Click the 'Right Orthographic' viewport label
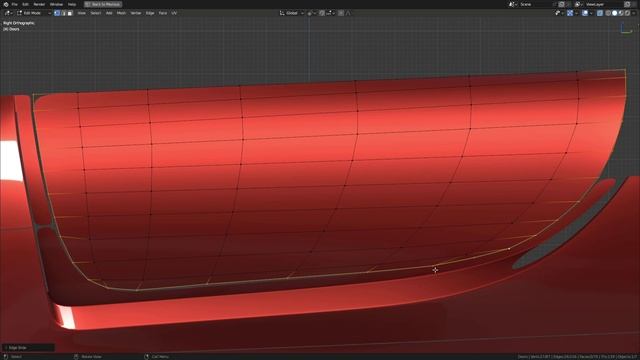This screenshot has width=640, height=360. click(x=19, y=23)
